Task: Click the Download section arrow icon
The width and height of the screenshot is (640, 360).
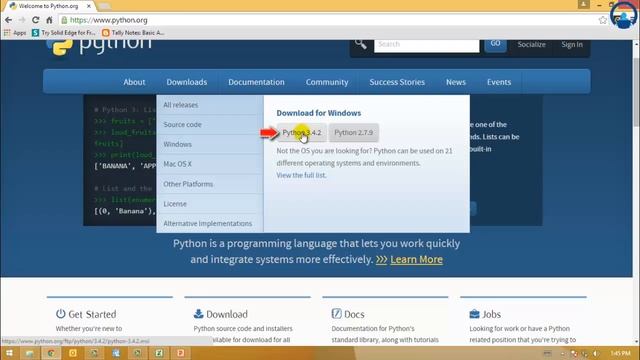Action: click(x=198, y=313)
